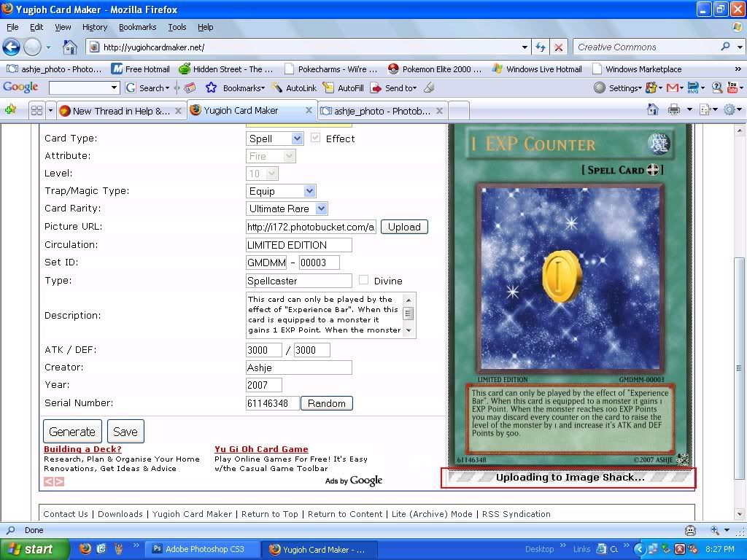Screen dimensions: 747x560
Task: Click the Pokemon Elite 2000 bookmark
Action: coord(435,69)
